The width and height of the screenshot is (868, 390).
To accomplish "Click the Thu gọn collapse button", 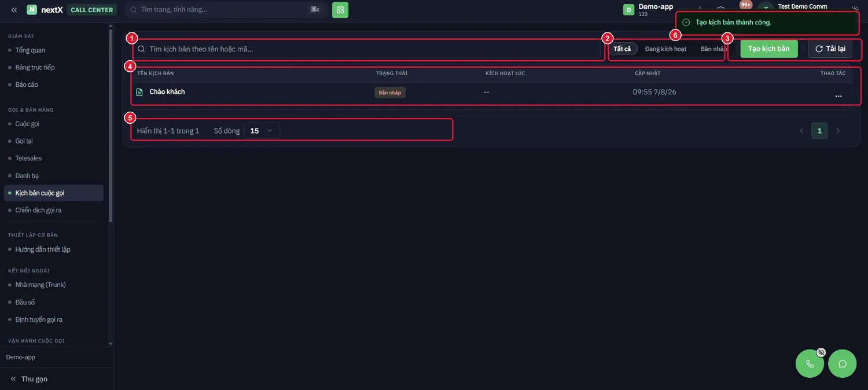I will tap(29, 379).
